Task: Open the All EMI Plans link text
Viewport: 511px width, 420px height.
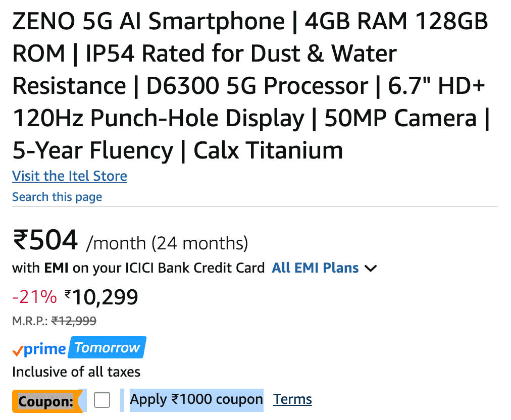Action: pos(315,268)
